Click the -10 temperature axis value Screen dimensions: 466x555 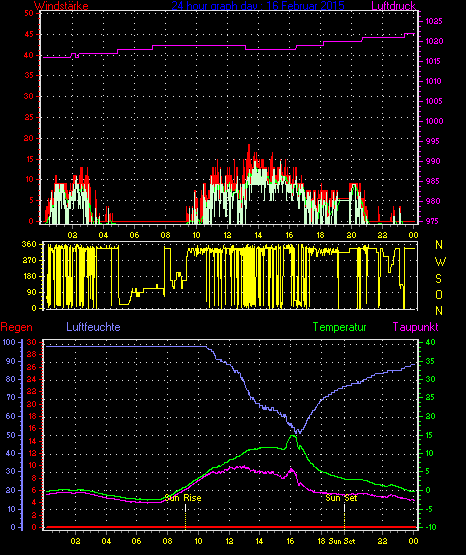[430, 527]
